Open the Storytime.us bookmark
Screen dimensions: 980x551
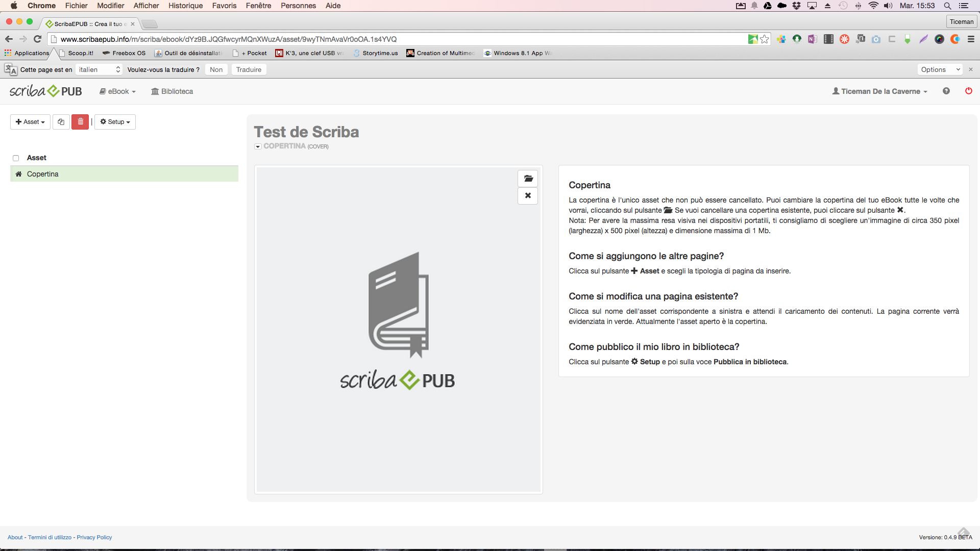[376, 53]
